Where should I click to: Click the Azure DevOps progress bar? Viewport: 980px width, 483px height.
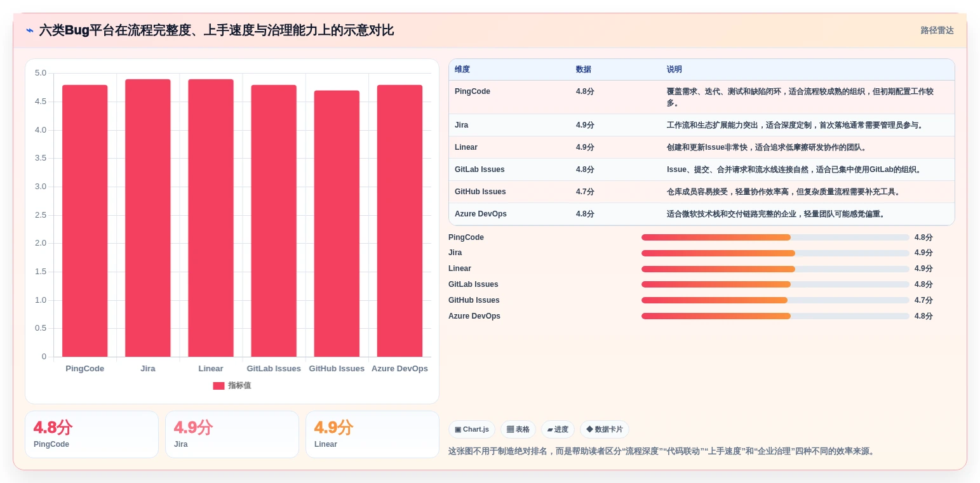tap(775, 316)
